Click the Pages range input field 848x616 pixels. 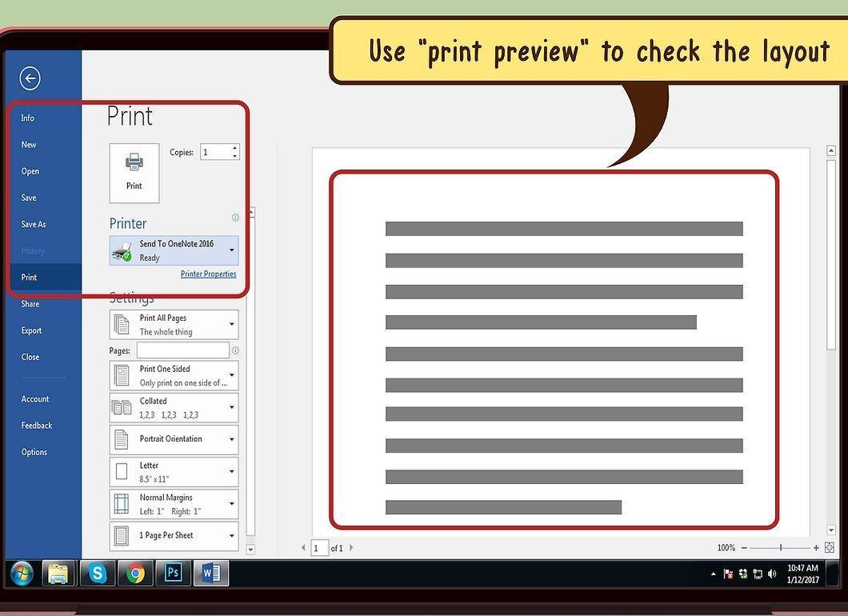click(182, 350)
